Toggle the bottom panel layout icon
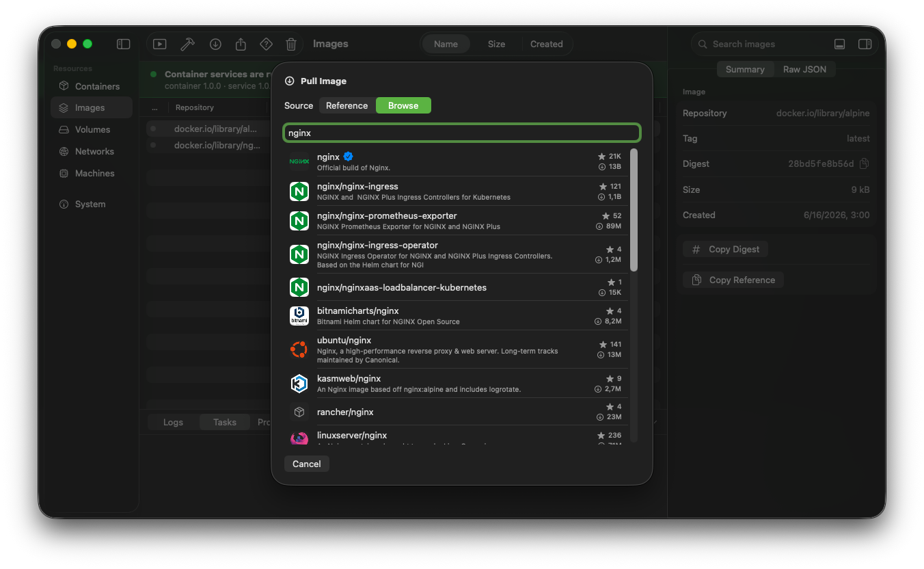The image size is (924, 569). [x=840, y=44]
